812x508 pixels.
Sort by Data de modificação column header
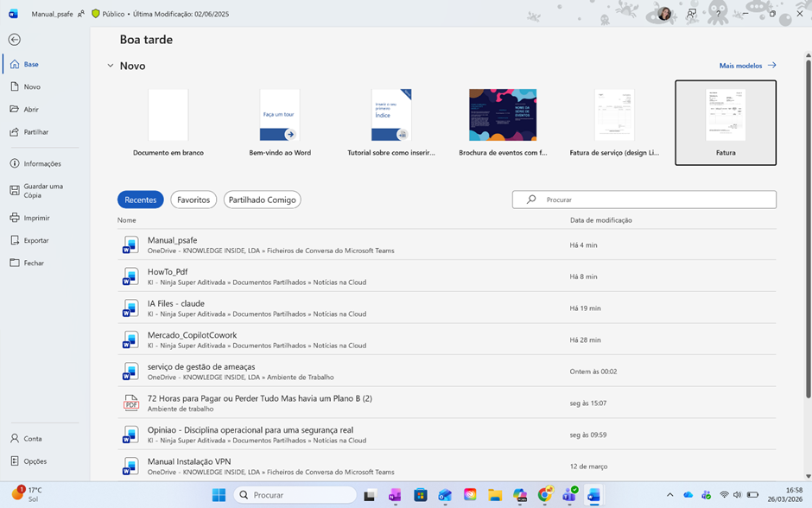tap(601, 220)
